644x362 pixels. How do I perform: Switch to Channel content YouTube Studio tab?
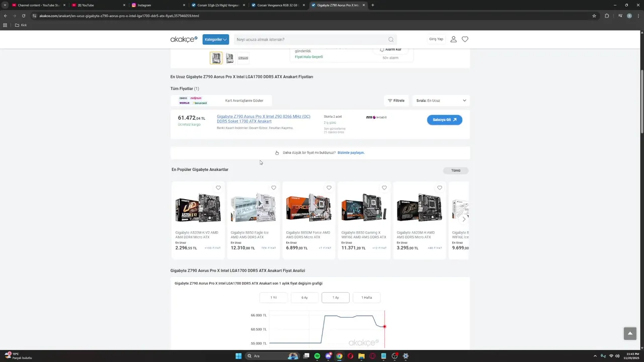tap(39, 5)
